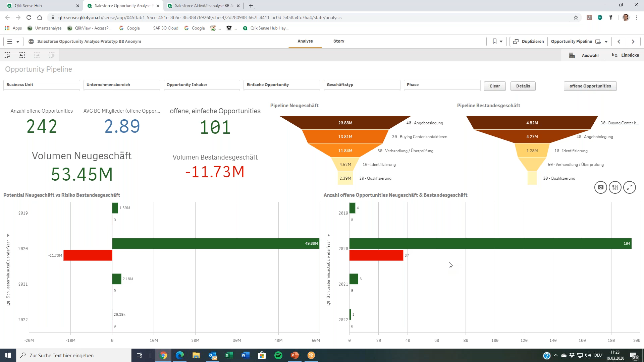Open the Einfache Opportunity filter
This screenshot has height=362, width=644.
(x=282, y=85)
